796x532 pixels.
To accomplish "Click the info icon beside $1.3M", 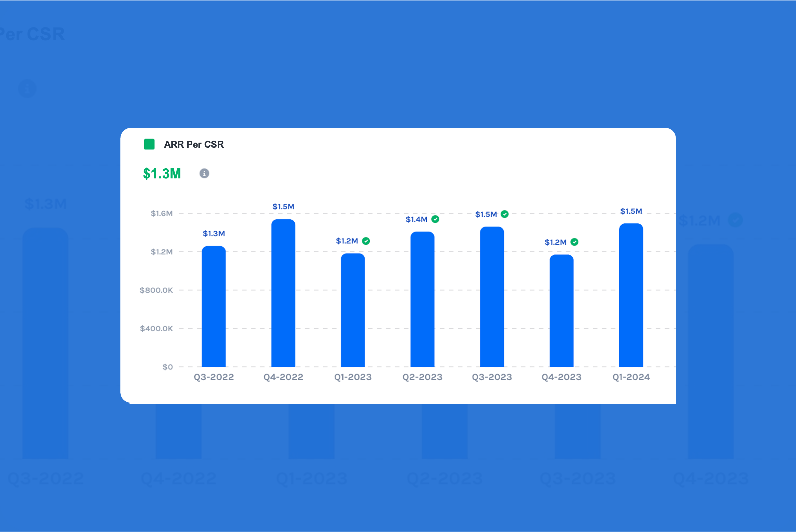I will pyautogui.click(x=204, y=173).
